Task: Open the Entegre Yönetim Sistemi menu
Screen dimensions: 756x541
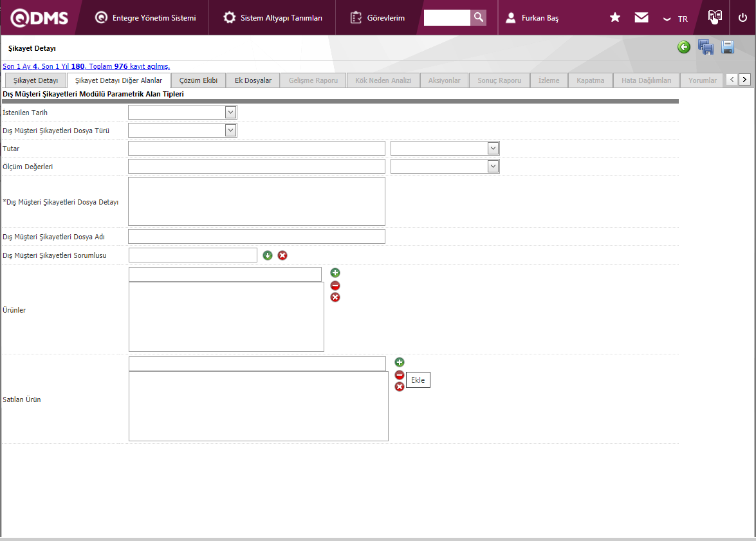Action: pos(145,18)
